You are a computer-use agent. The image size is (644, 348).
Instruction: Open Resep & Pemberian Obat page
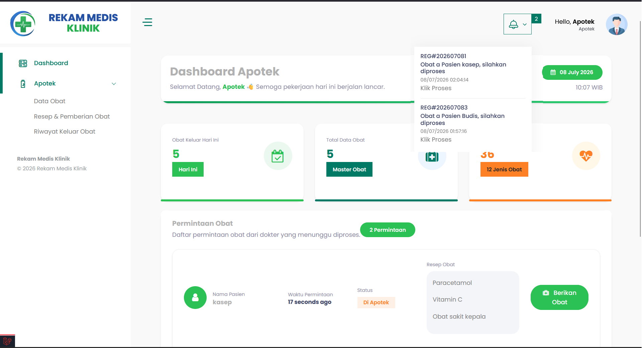(x=72, y=117)
